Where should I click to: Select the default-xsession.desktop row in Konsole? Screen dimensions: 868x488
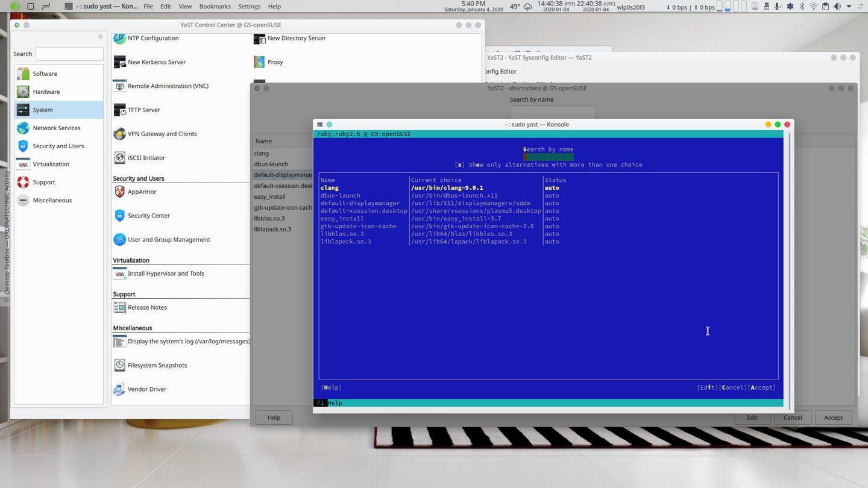pyautogui.click(x=548, y=211)
